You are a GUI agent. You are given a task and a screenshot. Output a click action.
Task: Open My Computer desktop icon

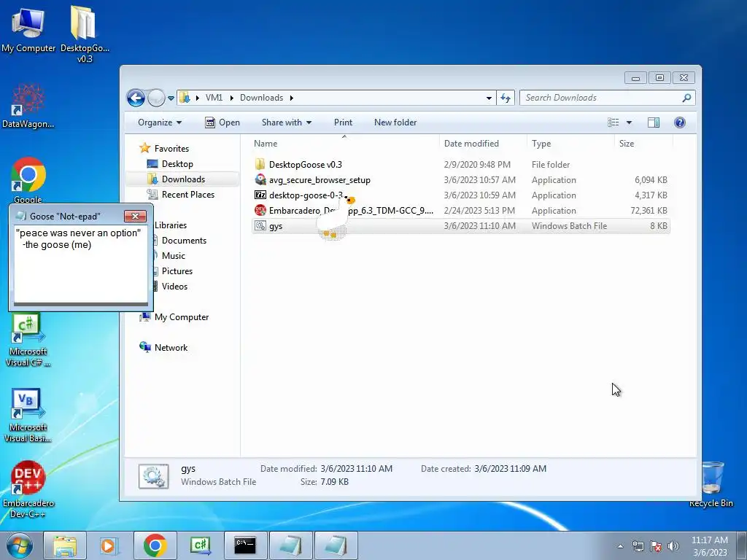point(28,29)
